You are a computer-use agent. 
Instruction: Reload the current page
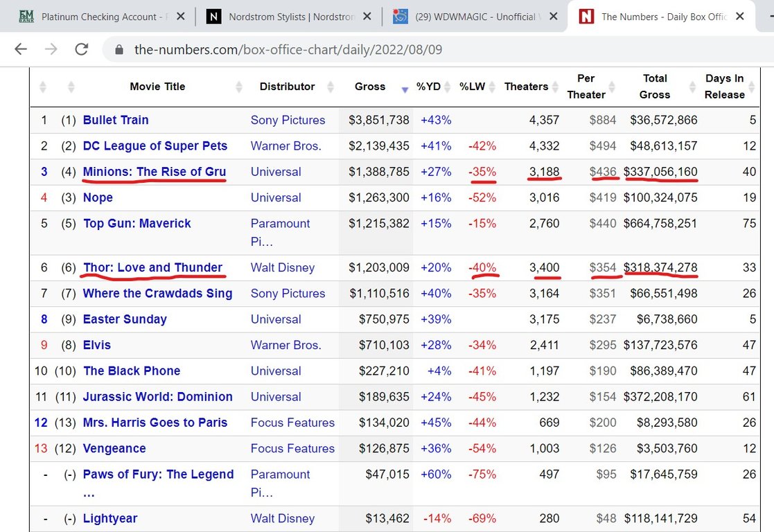[x=82, y=49]
